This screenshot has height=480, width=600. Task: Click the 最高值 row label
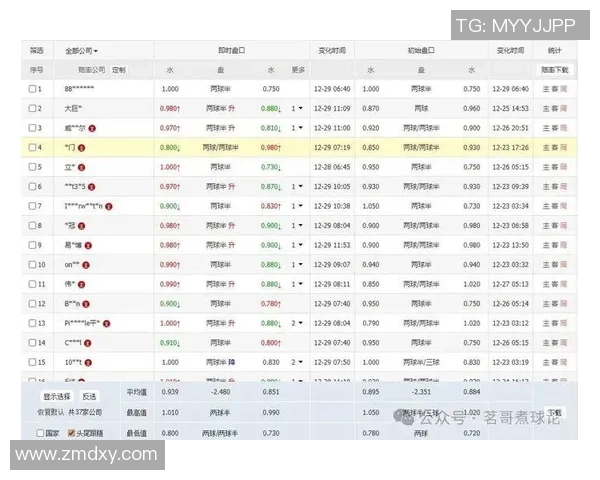click(x=137, y=413)
